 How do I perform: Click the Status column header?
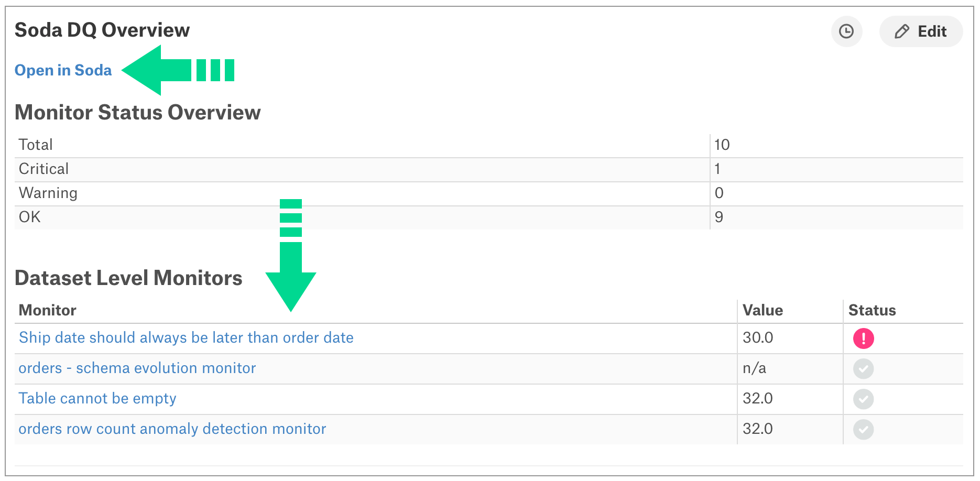click(x=872, y=310)
